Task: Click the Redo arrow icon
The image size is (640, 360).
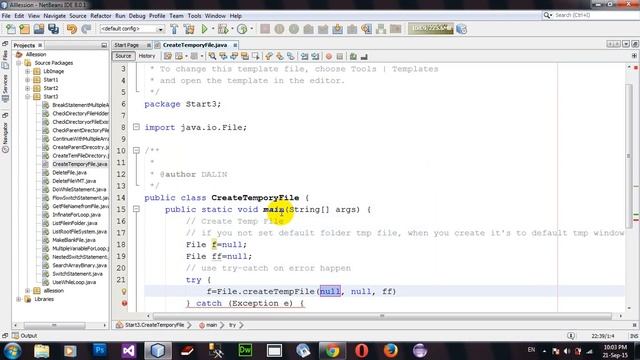Action: coord(86,29)
